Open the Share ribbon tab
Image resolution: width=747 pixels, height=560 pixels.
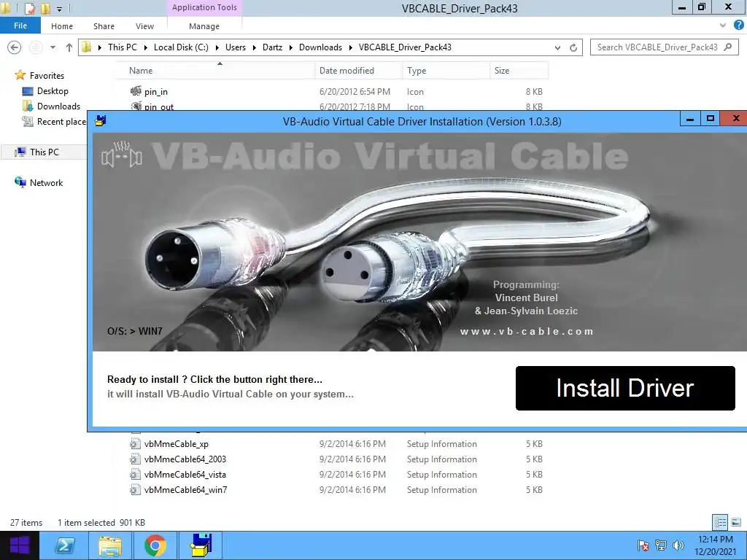[104, 26]
